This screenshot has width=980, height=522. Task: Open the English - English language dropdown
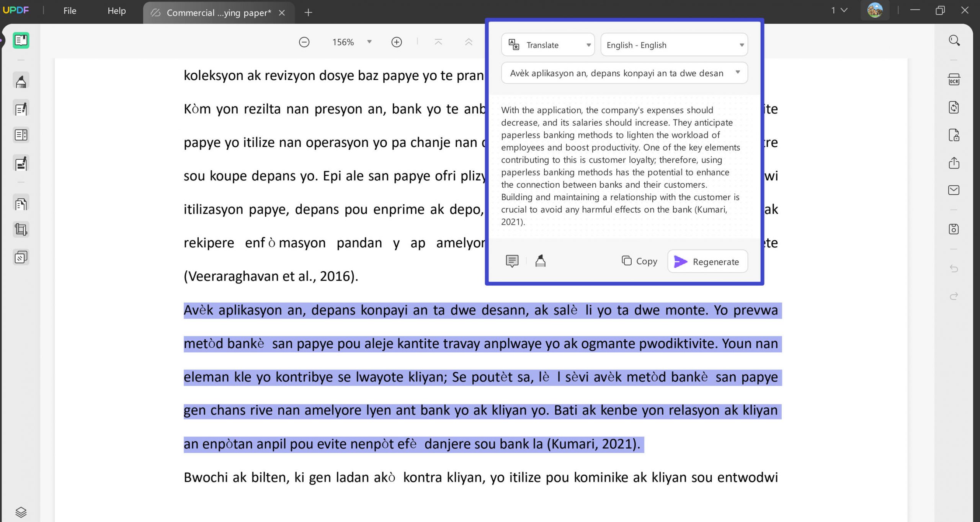674,45
